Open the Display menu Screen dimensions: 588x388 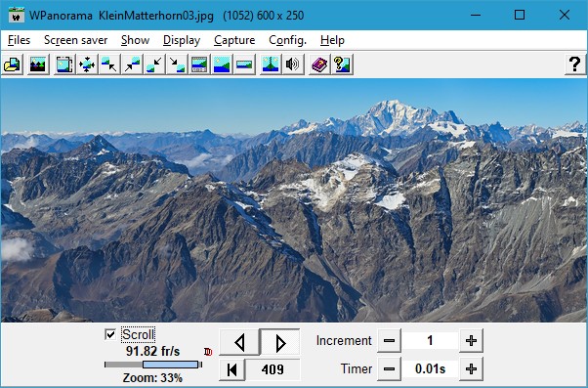[x=182, y=40]
